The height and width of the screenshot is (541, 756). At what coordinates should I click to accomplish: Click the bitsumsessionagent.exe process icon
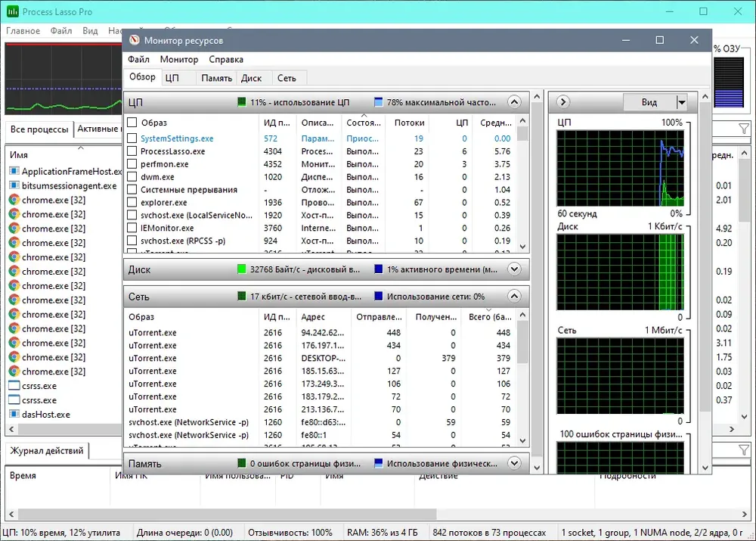point(14,186)
